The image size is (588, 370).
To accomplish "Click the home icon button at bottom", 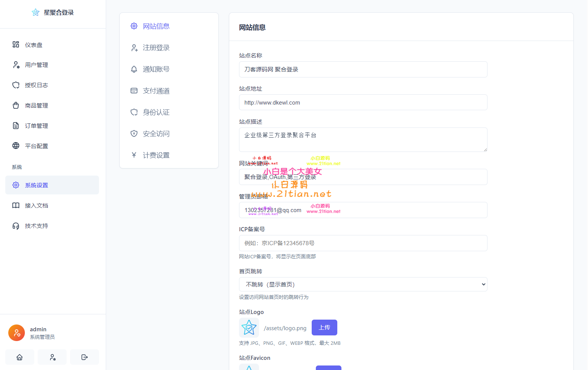I will [20, 357].
